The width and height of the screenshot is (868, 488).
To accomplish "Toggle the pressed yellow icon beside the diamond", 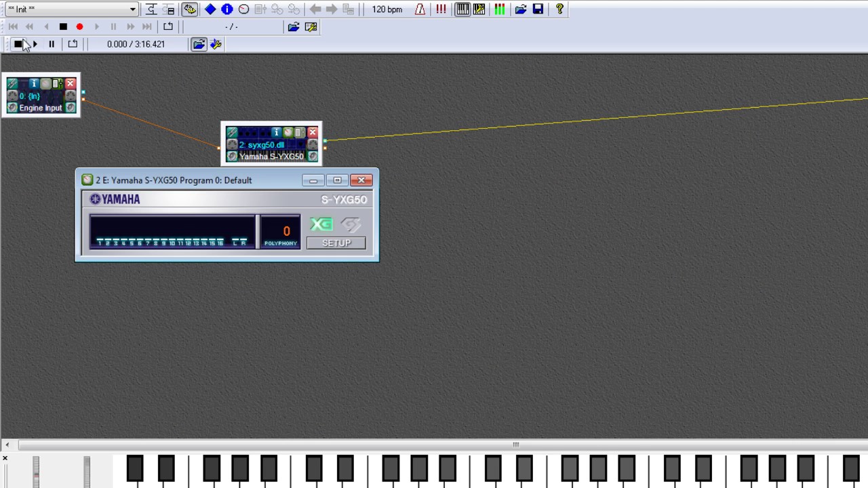I will tap(189, 9).
